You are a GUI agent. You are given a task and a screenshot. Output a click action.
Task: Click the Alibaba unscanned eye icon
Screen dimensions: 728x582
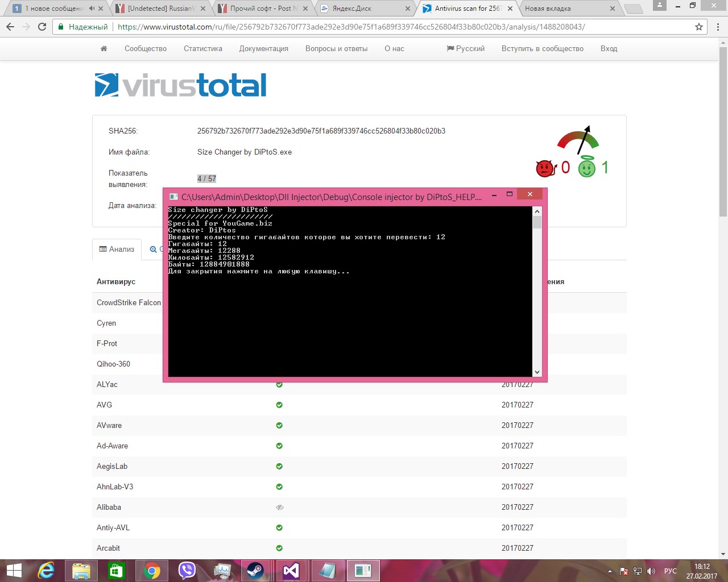(279, 508)
